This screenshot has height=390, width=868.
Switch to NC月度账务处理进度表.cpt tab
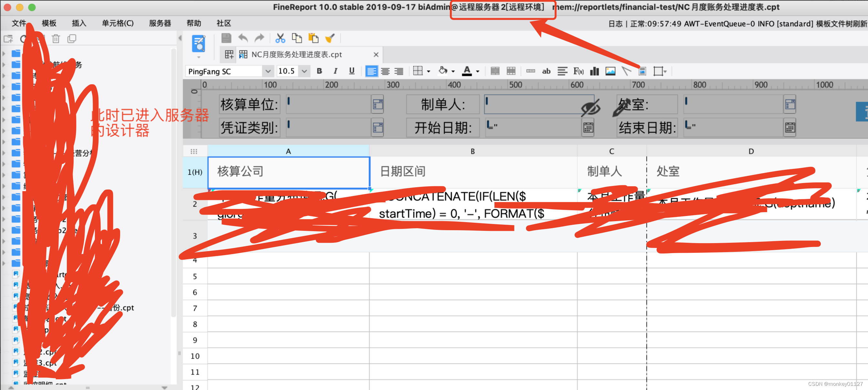(x=296, y=55)
